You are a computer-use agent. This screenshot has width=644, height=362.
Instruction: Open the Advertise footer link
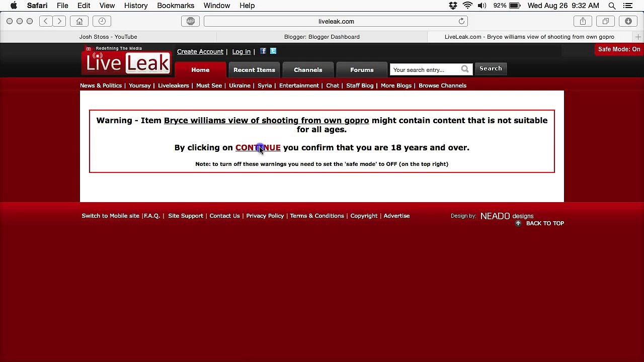click(396, 216)
